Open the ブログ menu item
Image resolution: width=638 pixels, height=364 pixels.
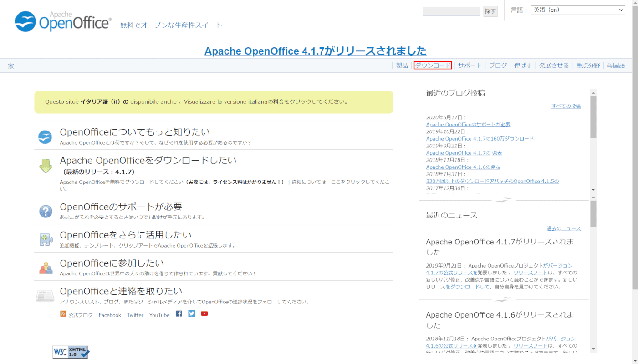[498, 66]
